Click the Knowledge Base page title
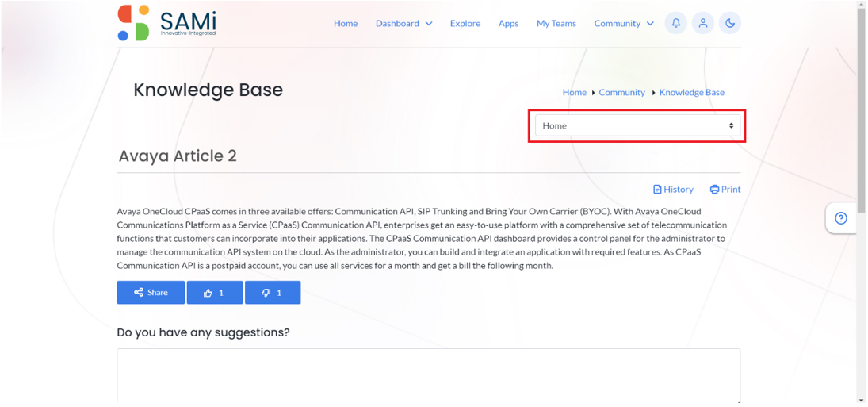This screenshot has width=868, height=407. [208, 90]
